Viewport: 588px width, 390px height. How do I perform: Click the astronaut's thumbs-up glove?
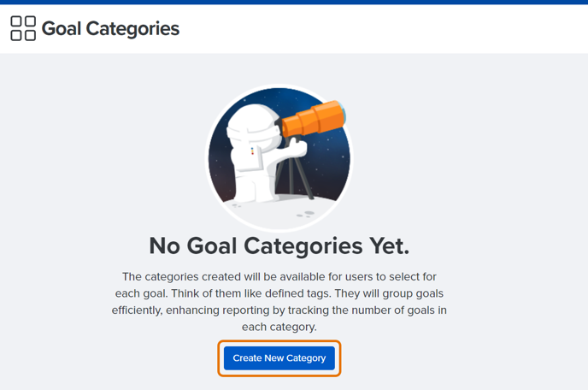pos(297,147)
